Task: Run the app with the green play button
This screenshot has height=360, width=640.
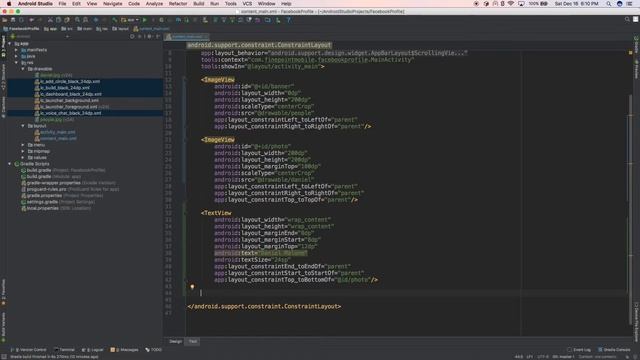Action: pos(144,20)
